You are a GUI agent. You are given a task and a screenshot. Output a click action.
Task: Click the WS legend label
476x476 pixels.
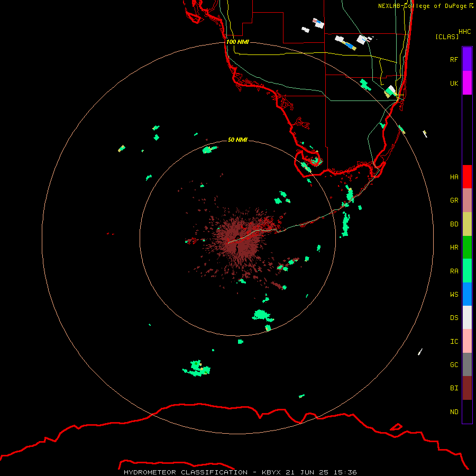454,294
